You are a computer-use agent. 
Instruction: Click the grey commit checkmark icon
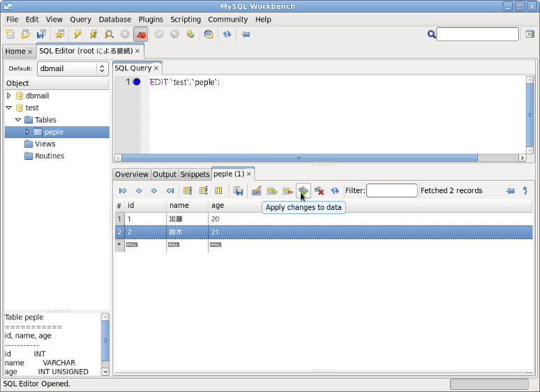pyautogui.click(x=159, y=34)
